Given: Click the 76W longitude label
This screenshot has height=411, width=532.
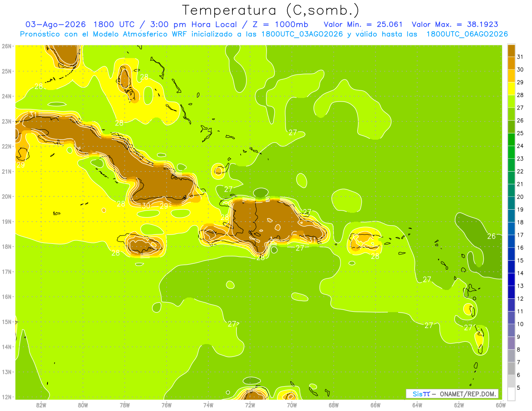Looking at the screenshot, I should pyautogui.click(x=166, y=405).
